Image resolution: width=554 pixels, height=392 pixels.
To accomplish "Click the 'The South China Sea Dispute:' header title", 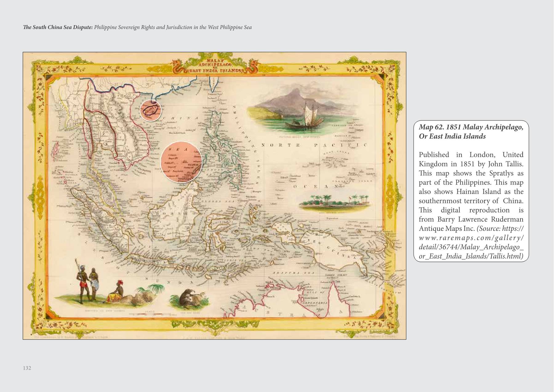I will 58,27.
